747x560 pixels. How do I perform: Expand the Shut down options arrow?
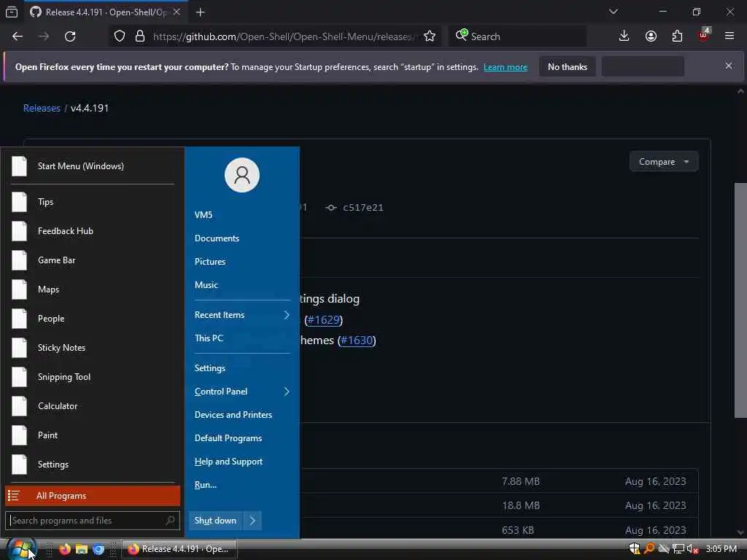[x=252, y=521]
